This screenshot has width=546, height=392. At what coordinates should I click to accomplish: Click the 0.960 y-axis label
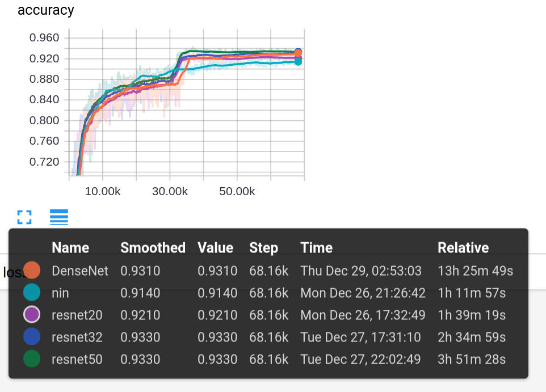(44, 37)
